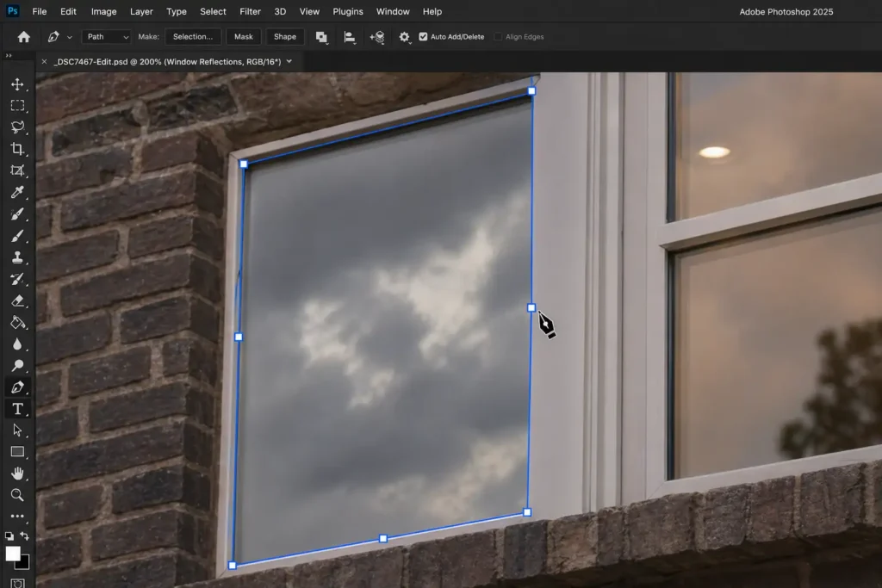The height and width of the screenshot is (588, 882).
Task: Open the Path mode dropdown
Action: tap(107, 37)
